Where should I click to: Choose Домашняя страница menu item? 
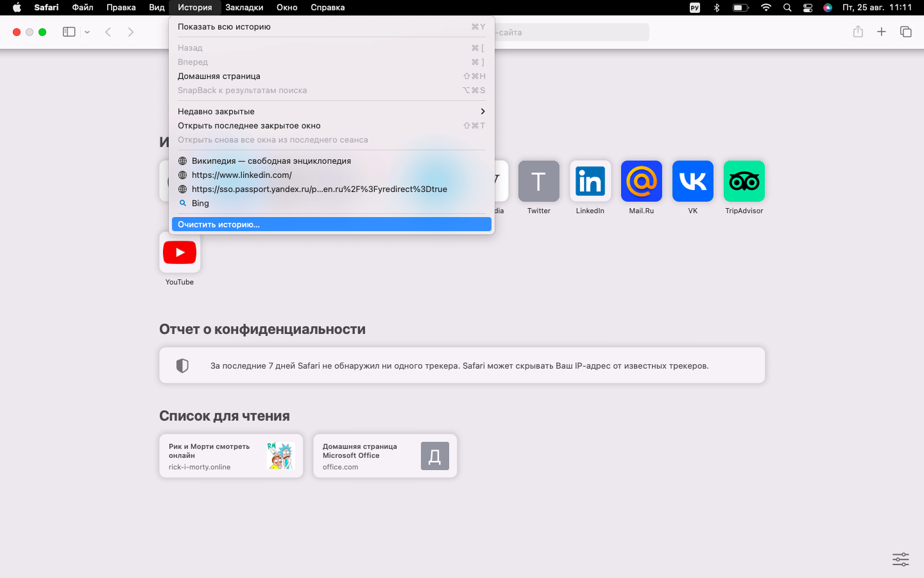click(332, 76)
